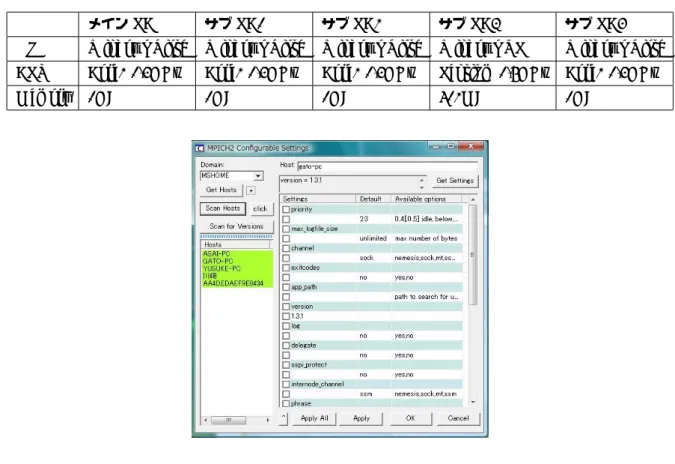Screen dimensions: 675x464
Task: Select ASAI-PC host entry
Action: 217,254
